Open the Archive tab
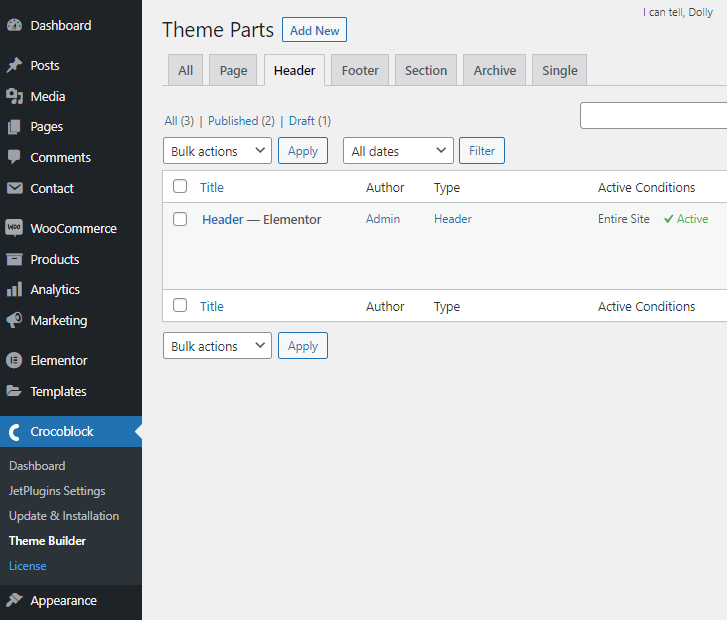727x620 pixels. (x=495, y=70)
